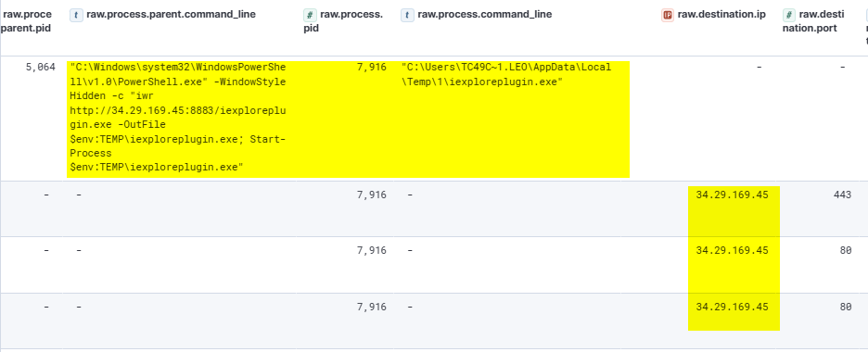Viewport: 868px width, 352px height.
Task: Select parent command line dash in port 443 row
Action: pyautogui.click(x=80, y=195)
